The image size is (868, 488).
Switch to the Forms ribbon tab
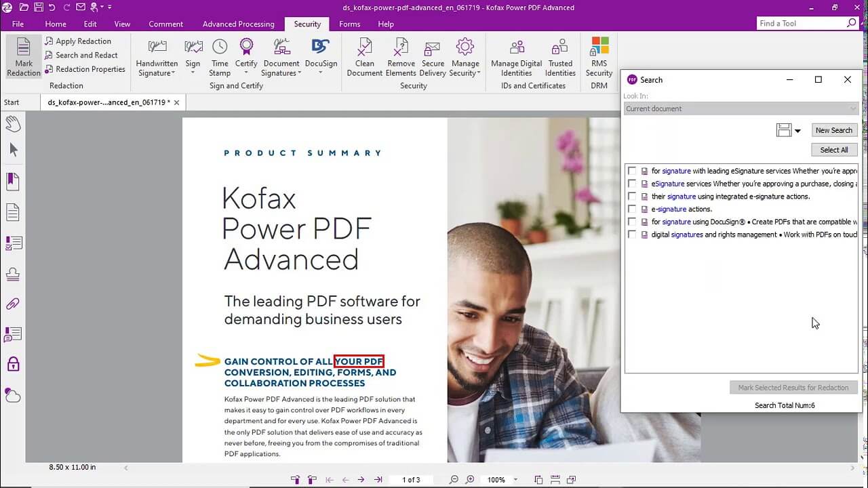coord(350,24)
